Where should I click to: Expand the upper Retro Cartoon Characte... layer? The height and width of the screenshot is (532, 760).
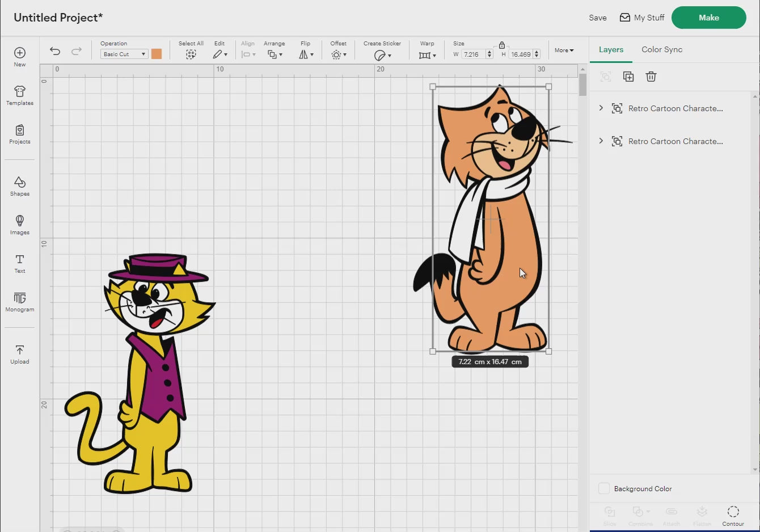tap(601, 108)
